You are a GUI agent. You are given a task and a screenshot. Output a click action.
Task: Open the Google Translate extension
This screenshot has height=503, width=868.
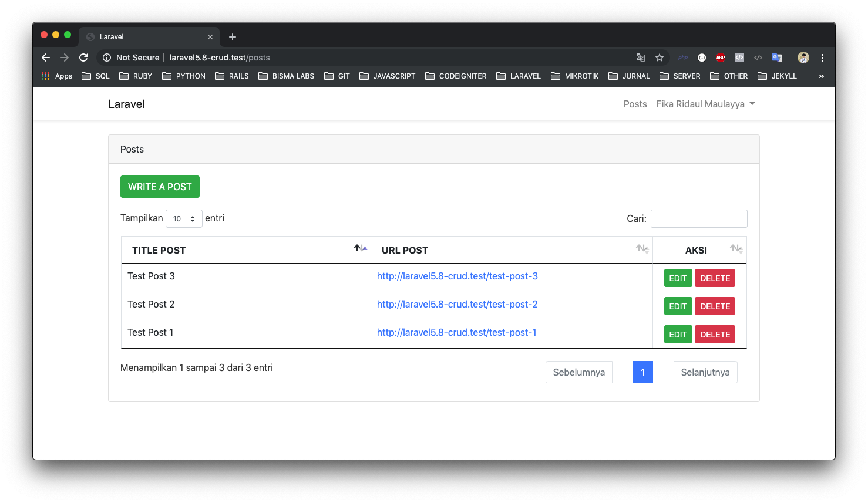[x=777, y=58]
